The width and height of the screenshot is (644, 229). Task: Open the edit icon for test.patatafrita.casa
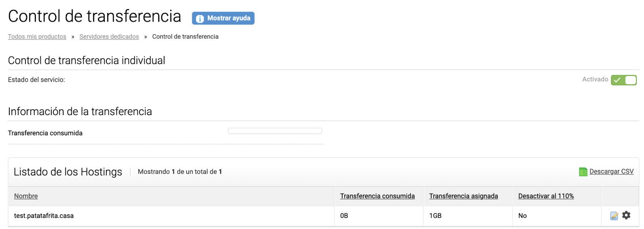coord(614,216)
